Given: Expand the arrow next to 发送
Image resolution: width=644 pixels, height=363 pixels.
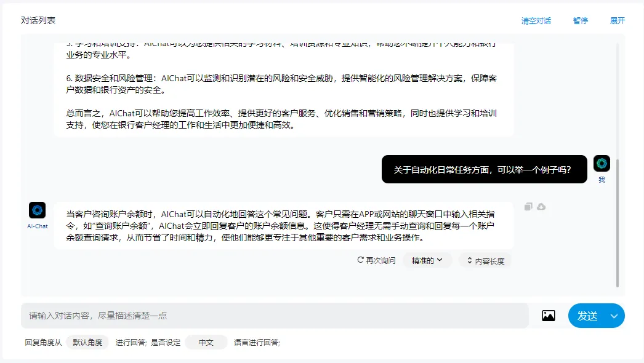Looking at the screenshot, I should point(614,316).
